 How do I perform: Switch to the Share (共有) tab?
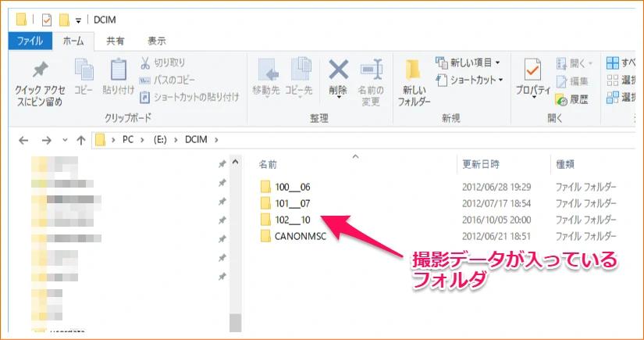(116, 41)
